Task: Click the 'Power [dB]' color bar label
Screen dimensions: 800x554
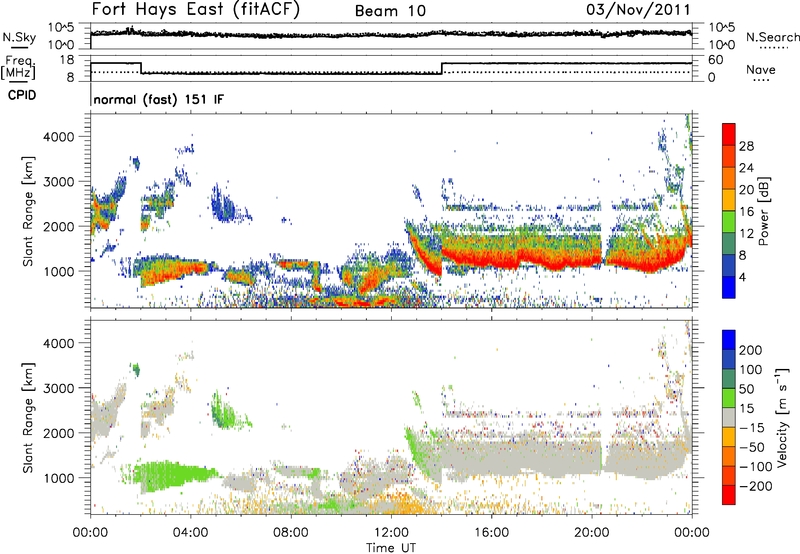Action: click(x=763, y=211)
